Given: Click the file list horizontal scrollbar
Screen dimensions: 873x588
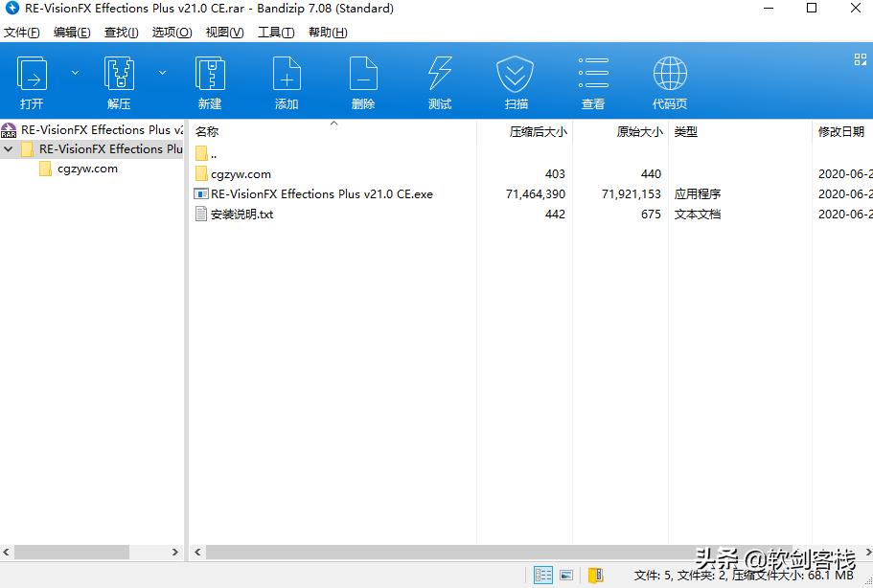Looking at the screenshot, I should tap(479, 553).
